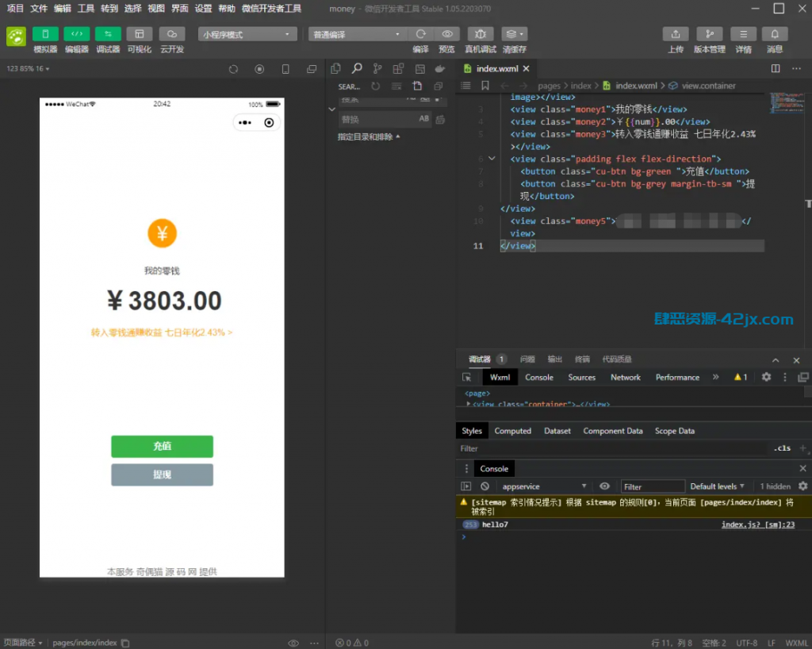Screen dimensions: 812x649
Task: Click the simulator phone device icon
Action: pos(285,69)
